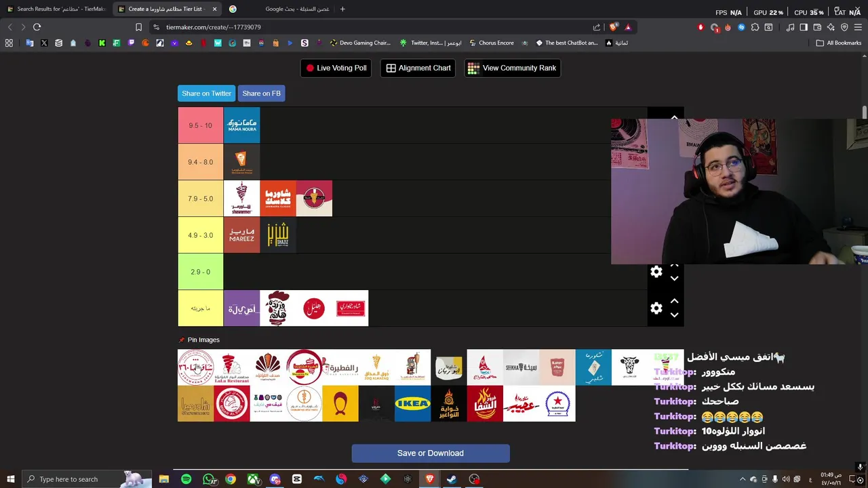Select the Shaziz black logo
This screenshot has width=868, height=488.
pyautogui.click(x=278, y=235)
